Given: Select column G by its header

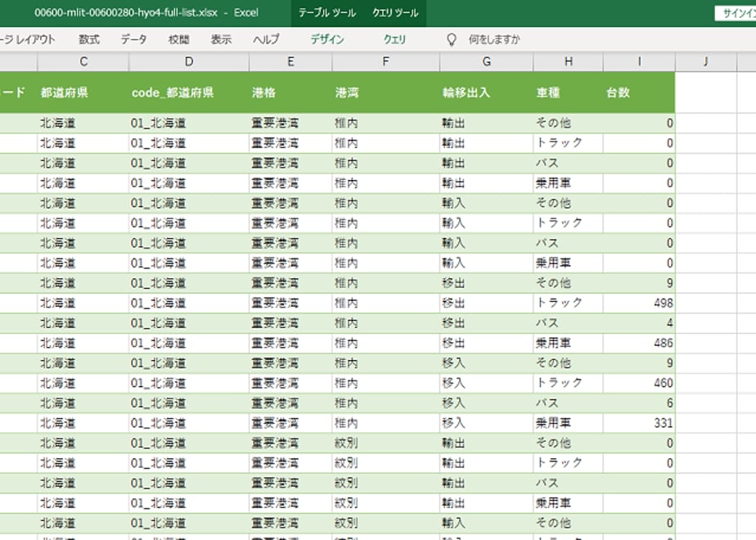Looking at the screenshot, I should 487,61.
